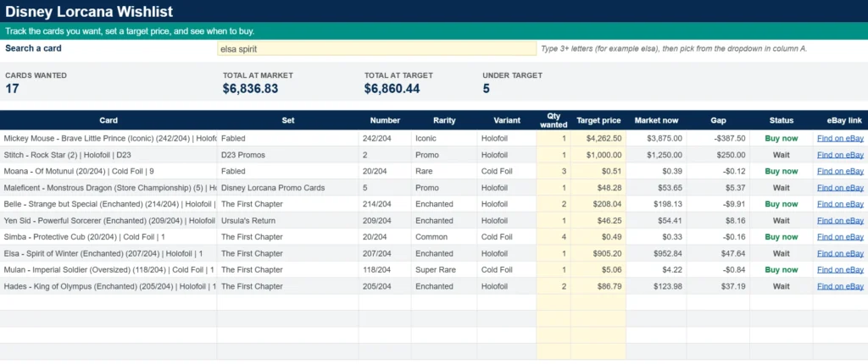Select the Market now column header
The width and height of the screenshot is (868, 364).
coord(657,120)
